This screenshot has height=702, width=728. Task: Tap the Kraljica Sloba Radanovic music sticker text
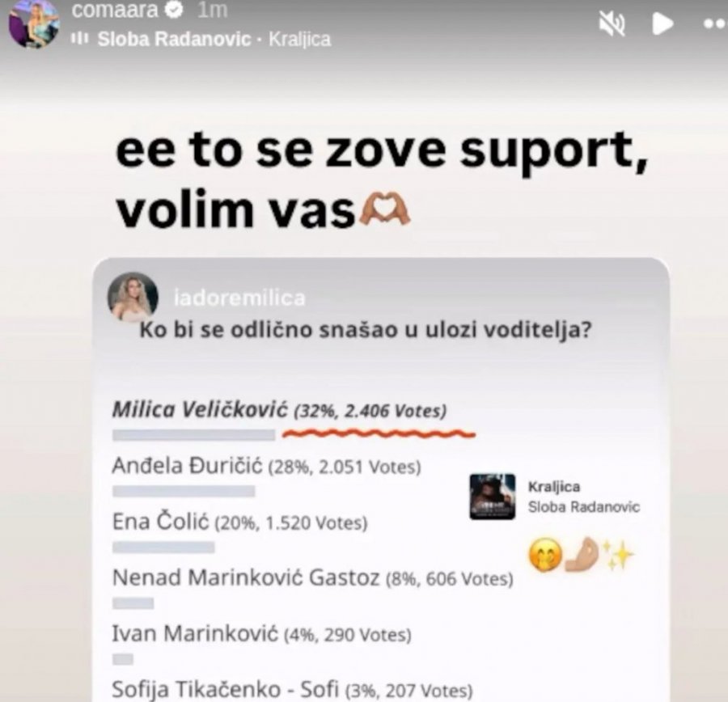tap(583, 497)
